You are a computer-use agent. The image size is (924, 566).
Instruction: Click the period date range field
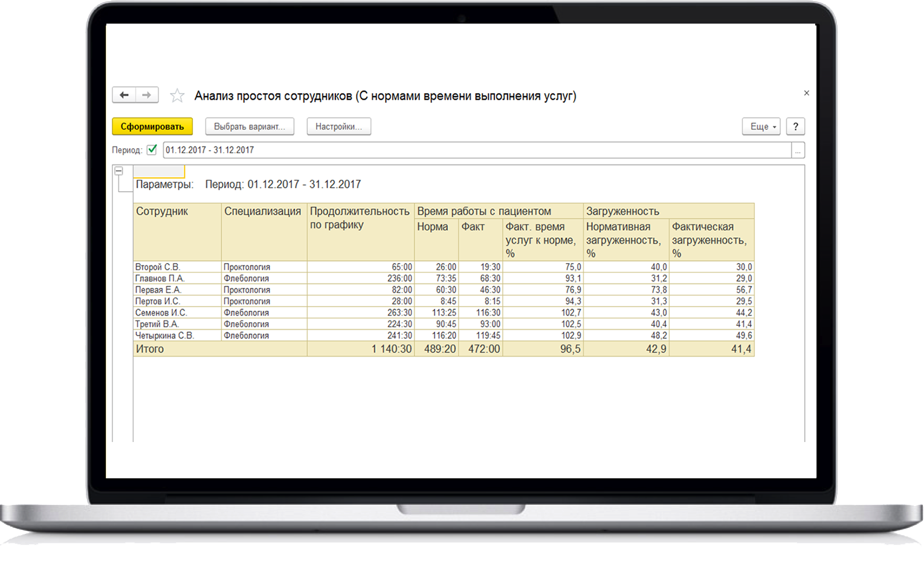click(x=477, y=150)
